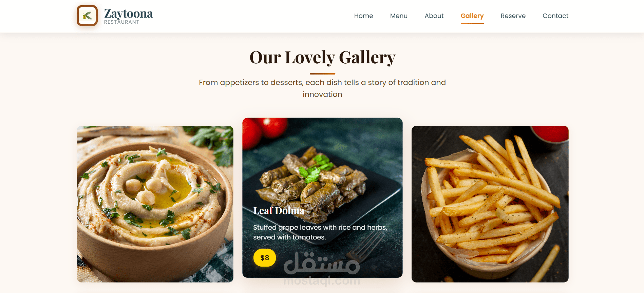
Task: Click the Zaytoona olive logo icon
Action: [87, 16]
